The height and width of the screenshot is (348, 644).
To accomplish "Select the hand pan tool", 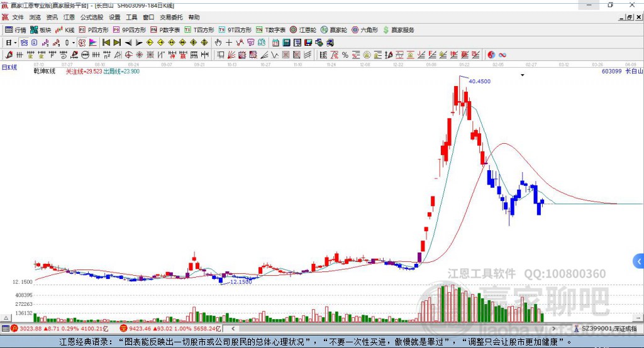I will [218, 43].
